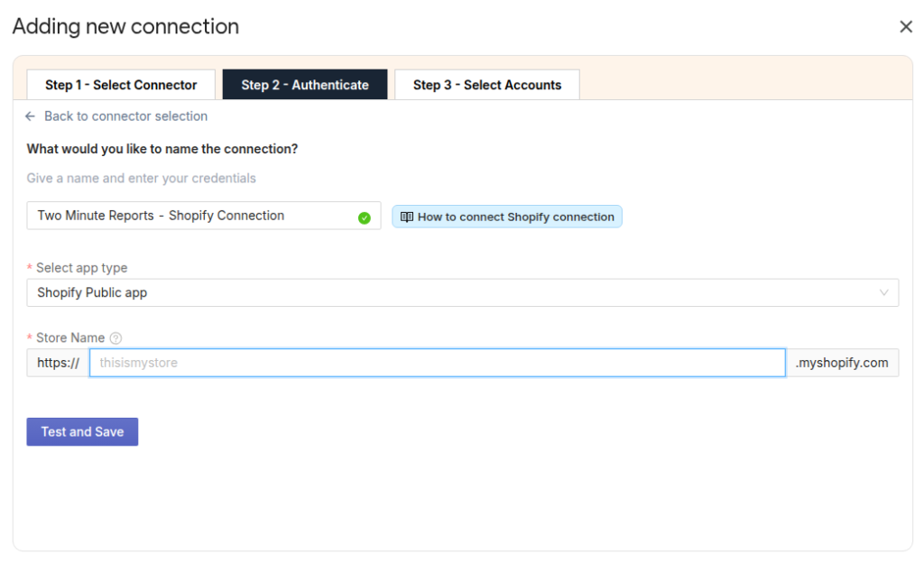This screenshot has width=924, height=564.
Task: Click the Store Name help question icon
Action: [115, 338]
